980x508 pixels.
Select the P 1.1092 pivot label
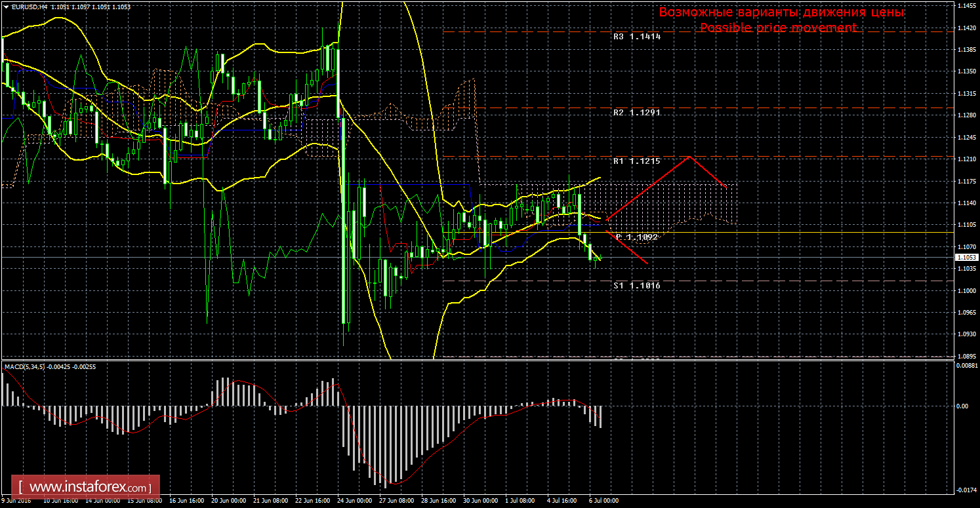(x=637, y=237)
